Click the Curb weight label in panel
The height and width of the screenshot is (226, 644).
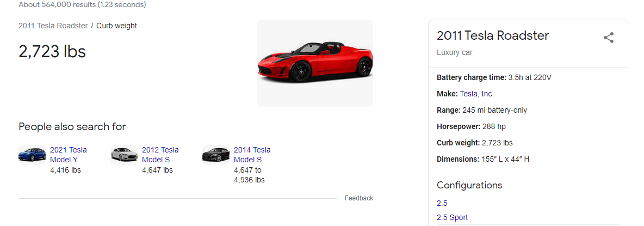click(458, 143)
